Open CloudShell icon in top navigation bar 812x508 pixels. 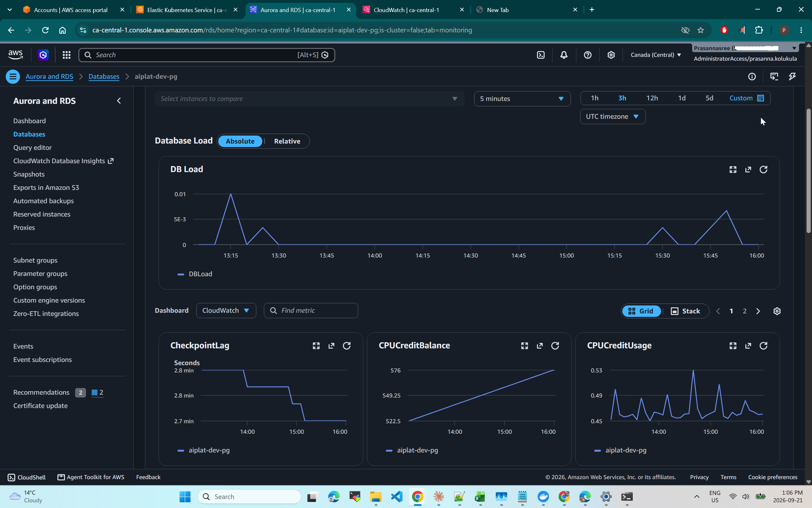[x=540, y=55]
